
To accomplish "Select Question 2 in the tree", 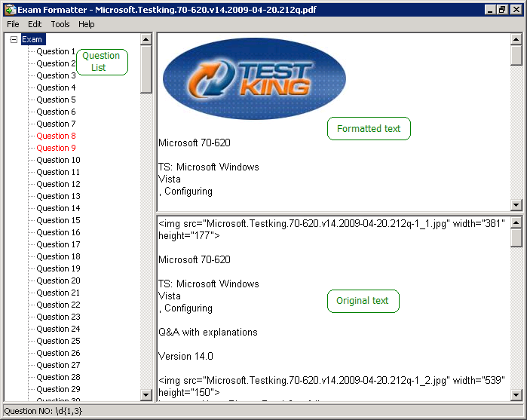I will [56, 63].
